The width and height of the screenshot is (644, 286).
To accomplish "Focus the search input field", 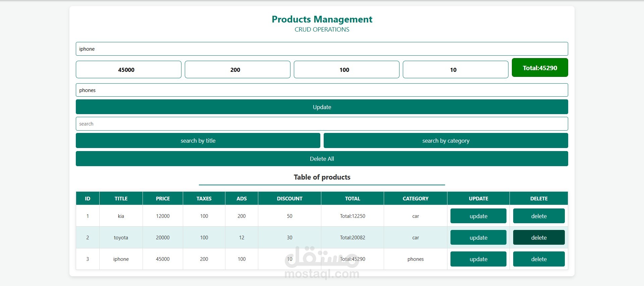I will 322,124.
